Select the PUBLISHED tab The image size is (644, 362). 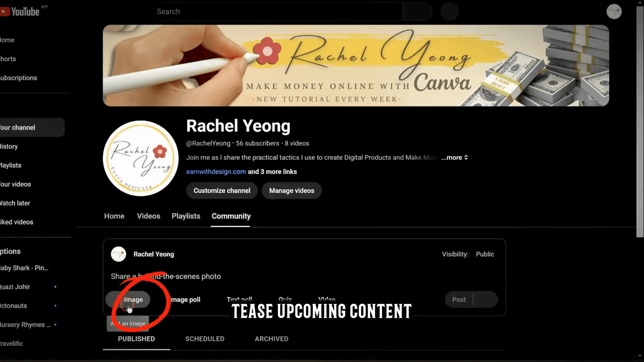(x=136, y=339)
